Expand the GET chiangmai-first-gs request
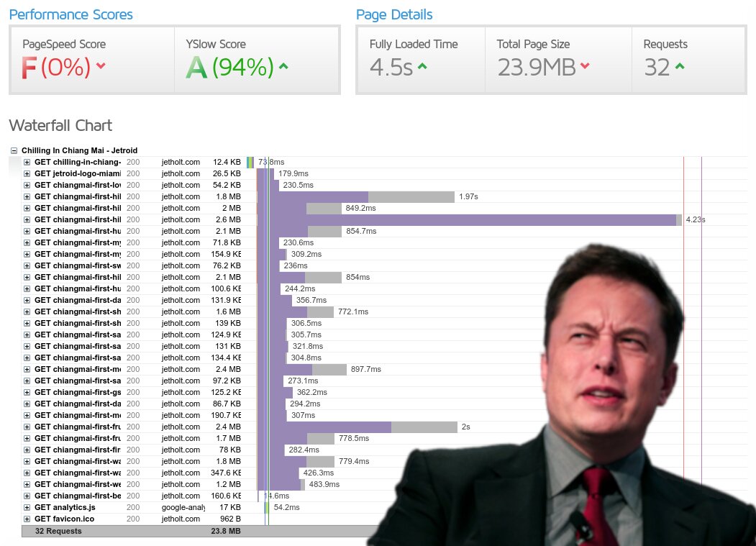This screenshot has height=546, width=756. tap(27, 393)
